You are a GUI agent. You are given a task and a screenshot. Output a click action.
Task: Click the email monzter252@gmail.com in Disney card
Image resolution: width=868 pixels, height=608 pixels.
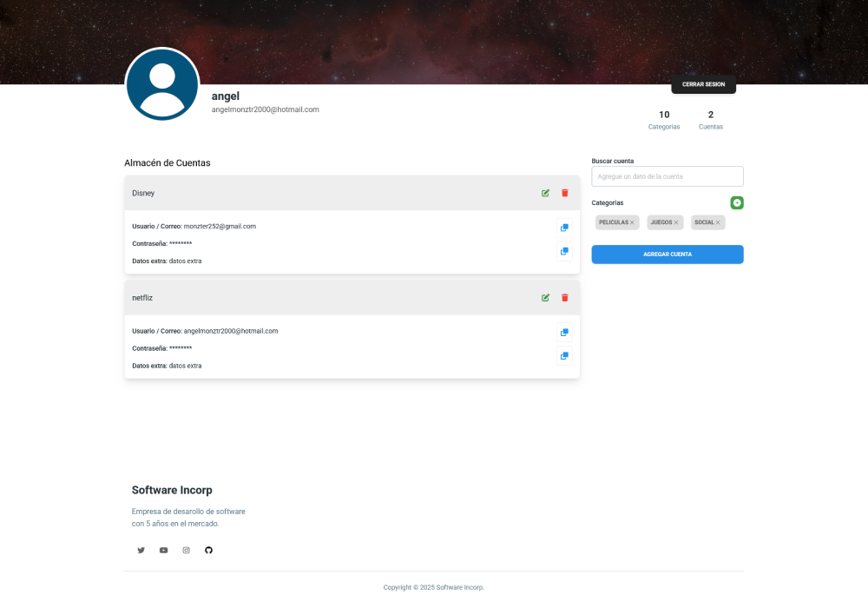coord(220,226)
